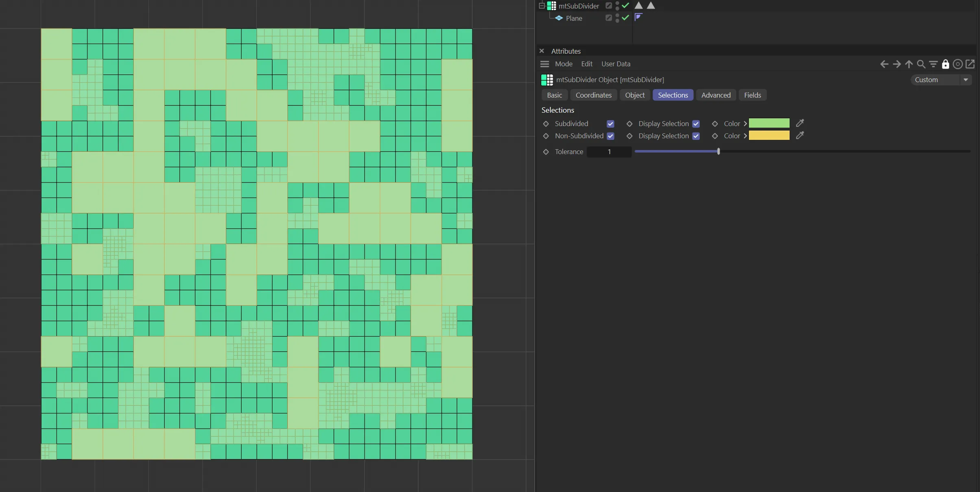Screen dimensions: 980x492
Task: Uncheck the Subdivided selection checkbox
Action: (610, 124)
